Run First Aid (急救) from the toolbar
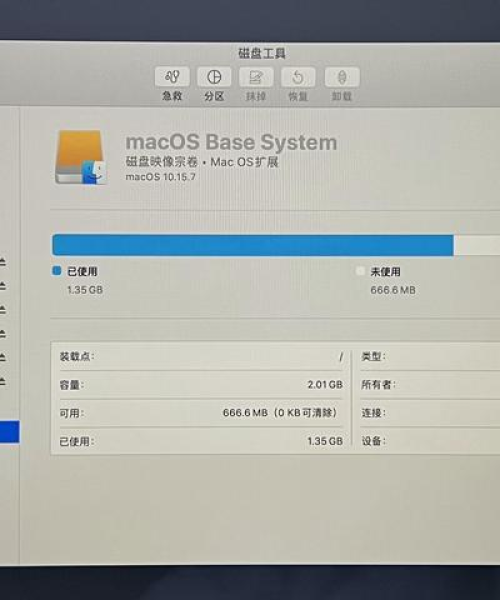 pos(172,77)
